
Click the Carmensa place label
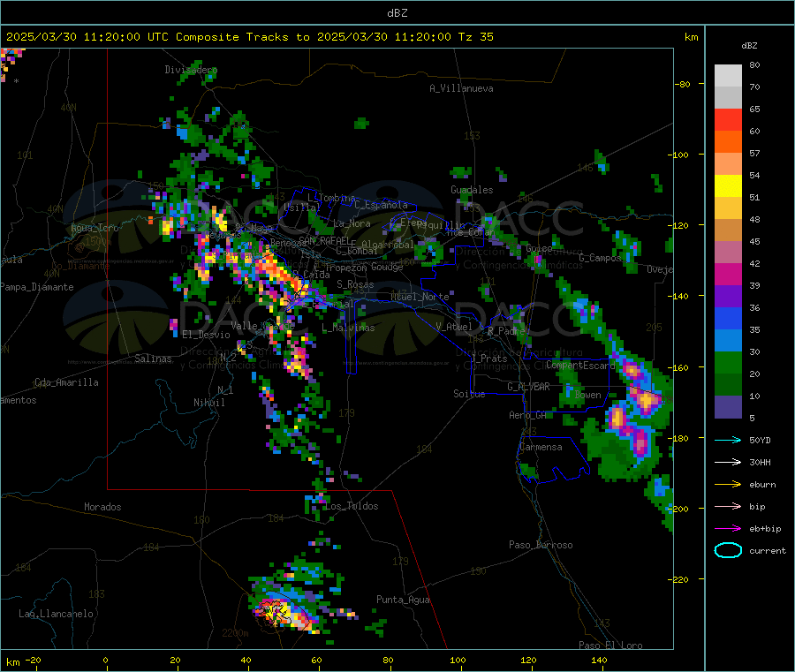pyautogui.click(x=541, y=447)
